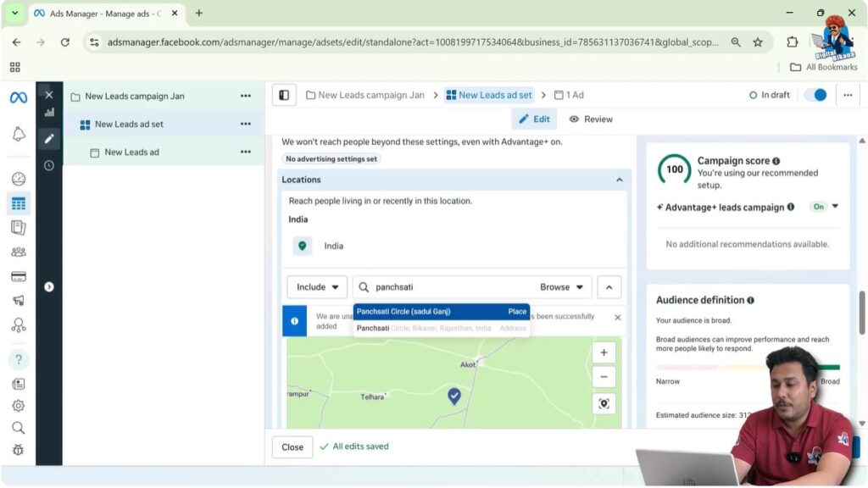This screenshot has width=868, height=488.
Task: Bookmark this page with star icon
Action: tap(758, 42)
